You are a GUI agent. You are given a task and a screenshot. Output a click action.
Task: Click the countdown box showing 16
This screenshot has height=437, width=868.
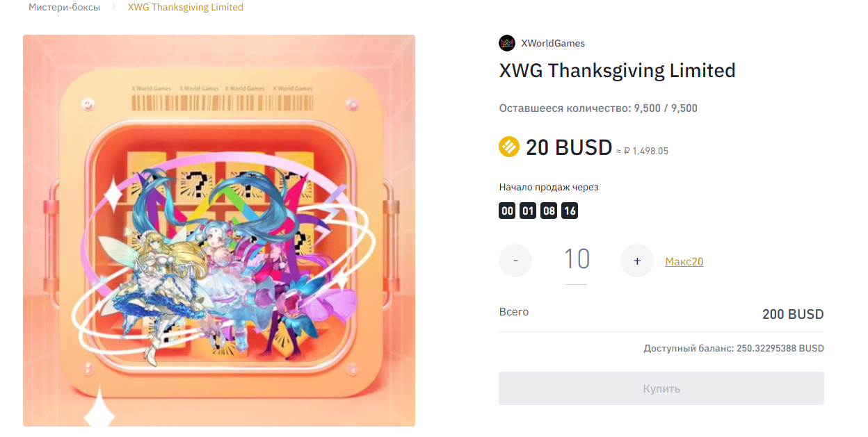(570, 211)
